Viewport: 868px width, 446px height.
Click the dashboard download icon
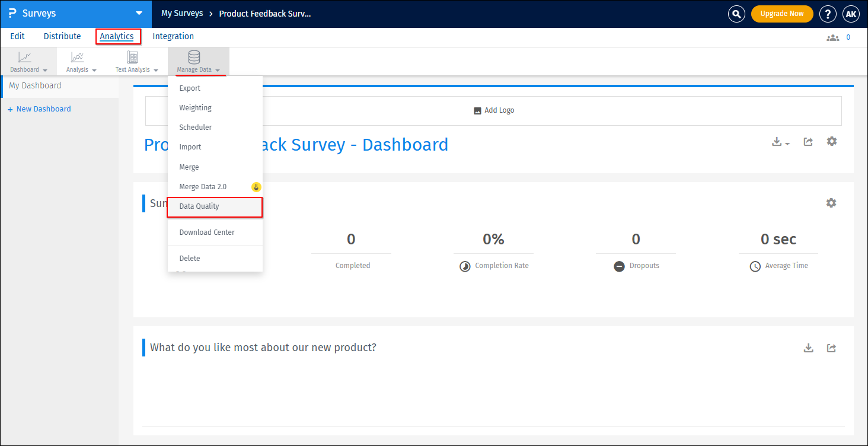777,142
